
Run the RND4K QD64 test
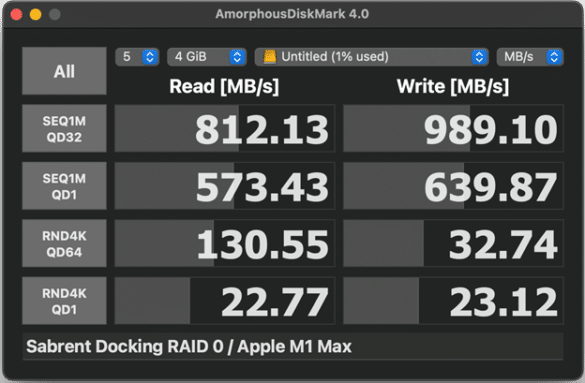coord(64,243)
